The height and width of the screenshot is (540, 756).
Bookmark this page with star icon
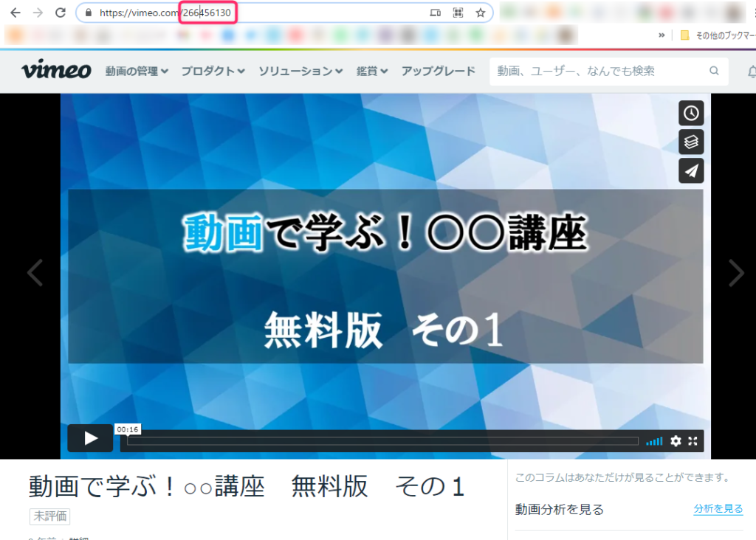coord(480,13)
